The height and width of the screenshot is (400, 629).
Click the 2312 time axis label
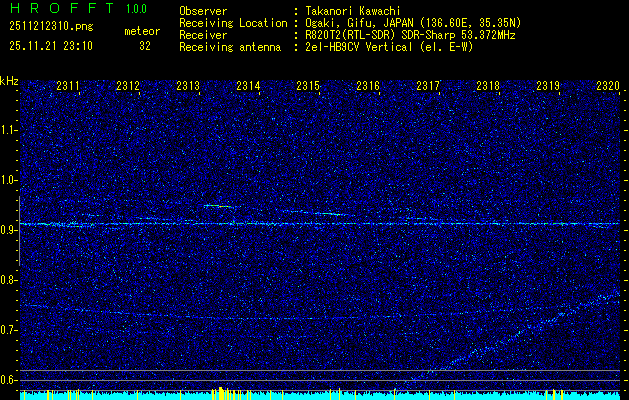pyautogui.click(x=128, y=85)
